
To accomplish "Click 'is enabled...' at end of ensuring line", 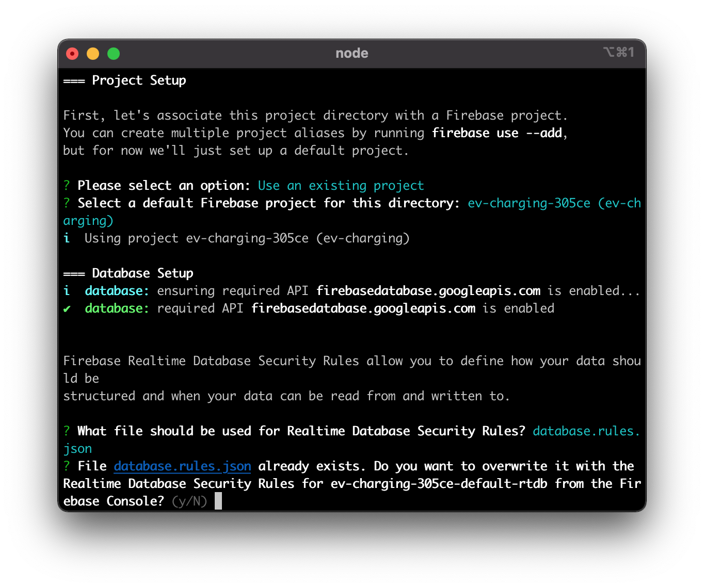I will tap(594, 291).
